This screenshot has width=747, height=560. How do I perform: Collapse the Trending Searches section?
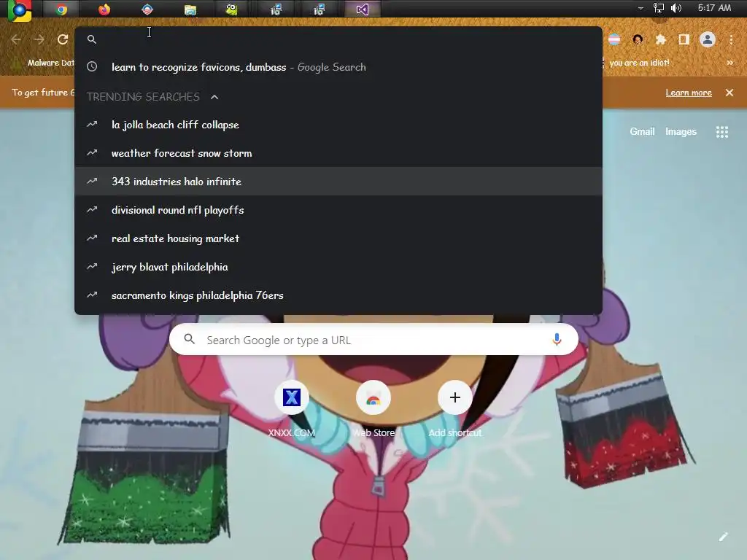tap(214, 97)
